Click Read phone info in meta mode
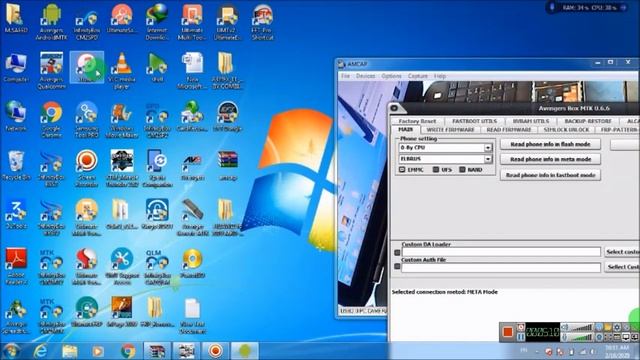 (x=550, y=159)
